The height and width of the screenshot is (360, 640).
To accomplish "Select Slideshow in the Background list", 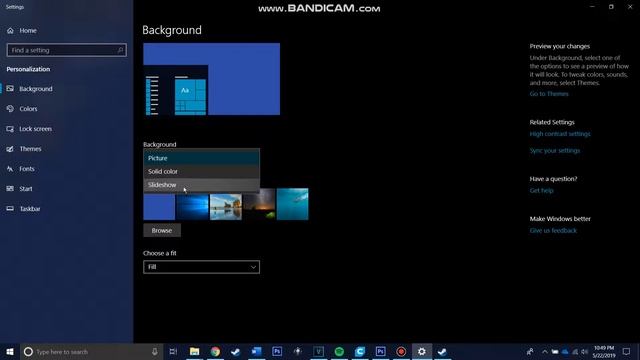I will [201, 185].
